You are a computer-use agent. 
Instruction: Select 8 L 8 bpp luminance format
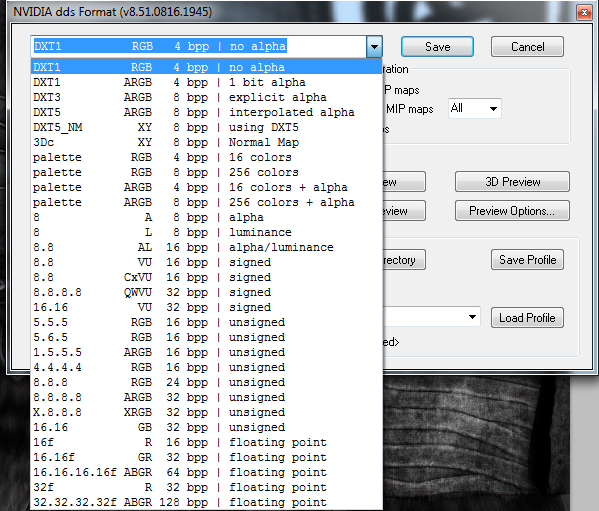pyautogui.click(x=206, y=232)
